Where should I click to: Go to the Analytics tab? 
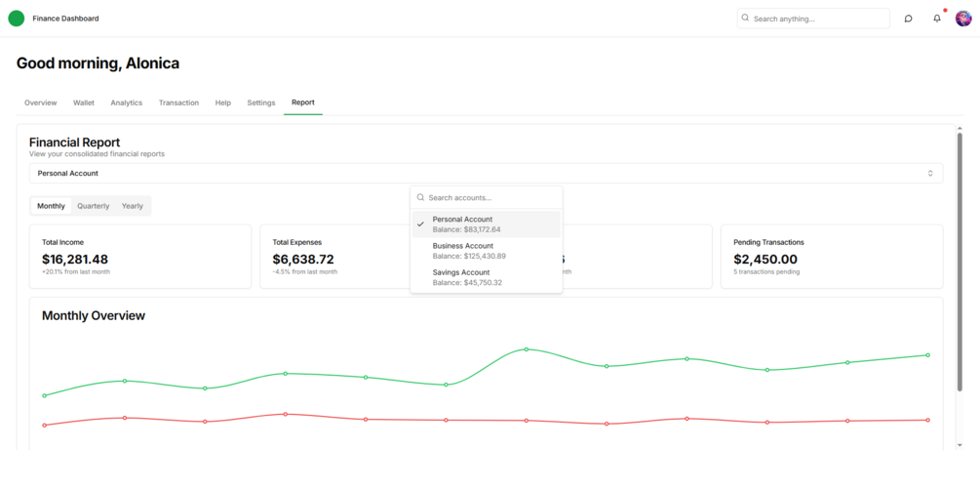point(126,102)
